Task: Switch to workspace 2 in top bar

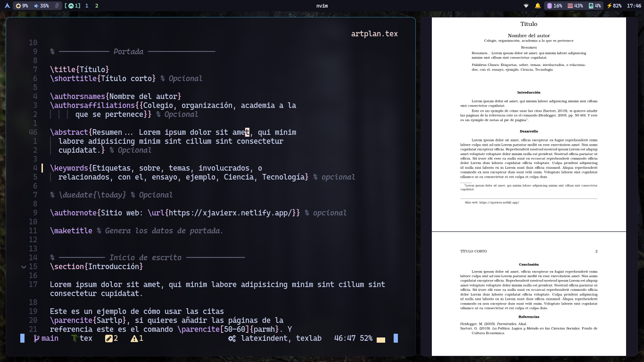Action: 97,6
